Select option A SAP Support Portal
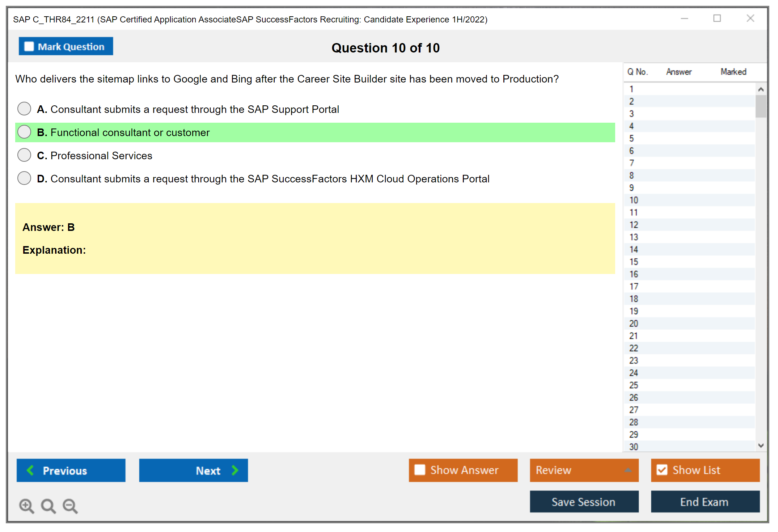778x532 pixels. [24, 109]
